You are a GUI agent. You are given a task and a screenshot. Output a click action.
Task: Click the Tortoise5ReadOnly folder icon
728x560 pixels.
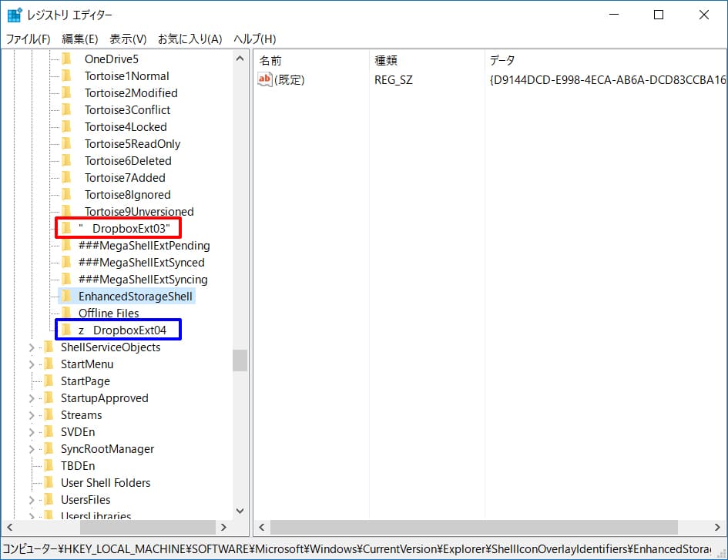[67, 143]
